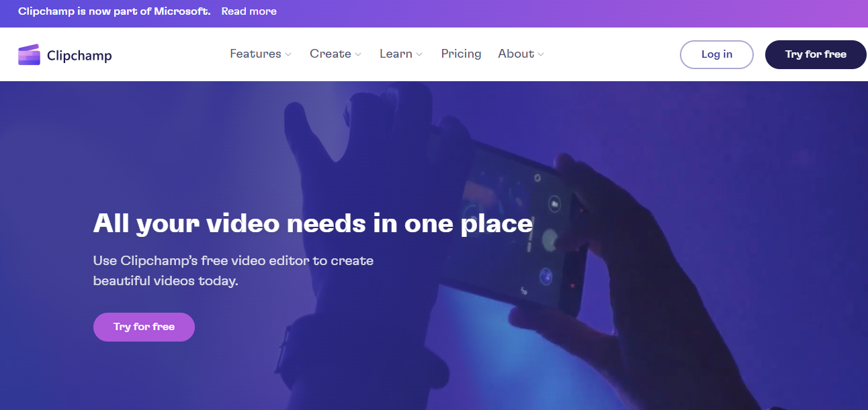The width and height of the screenshot is (868, 410).
Task: Expand the chevron next to Features
Action: pyautogui.click(x=288, y=55)
